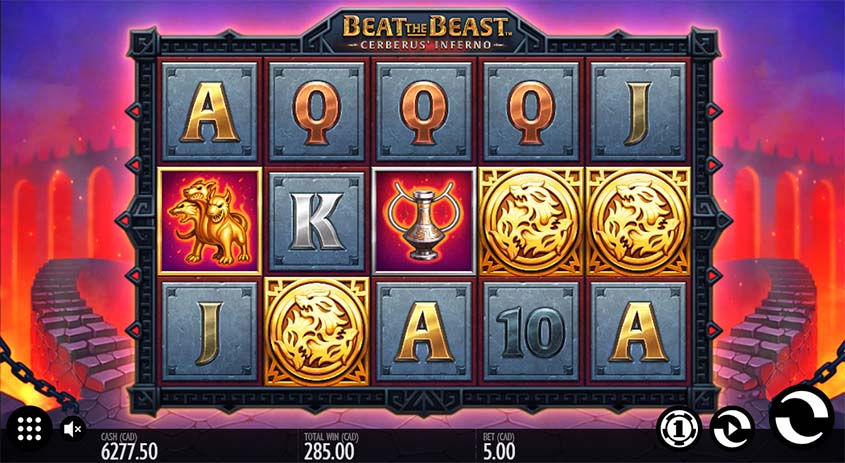Click the J tile in the top-right corner

(x=639, y=112)
